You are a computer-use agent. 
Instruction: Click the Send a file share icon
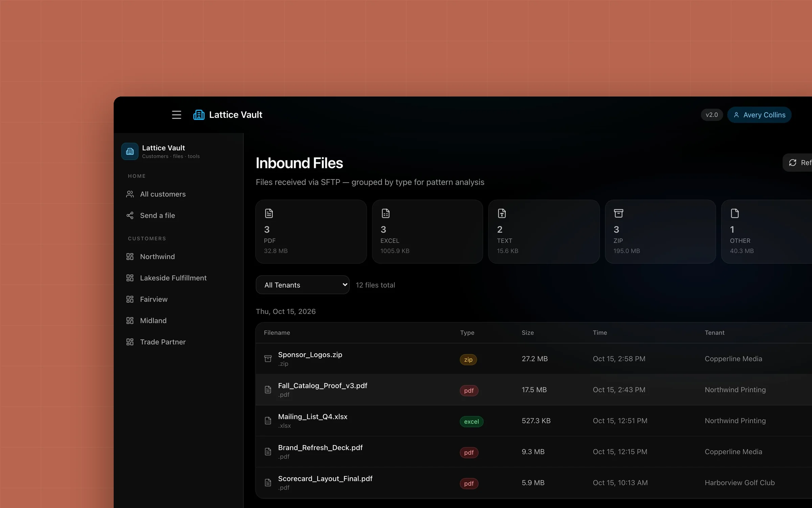coord(130,215)
